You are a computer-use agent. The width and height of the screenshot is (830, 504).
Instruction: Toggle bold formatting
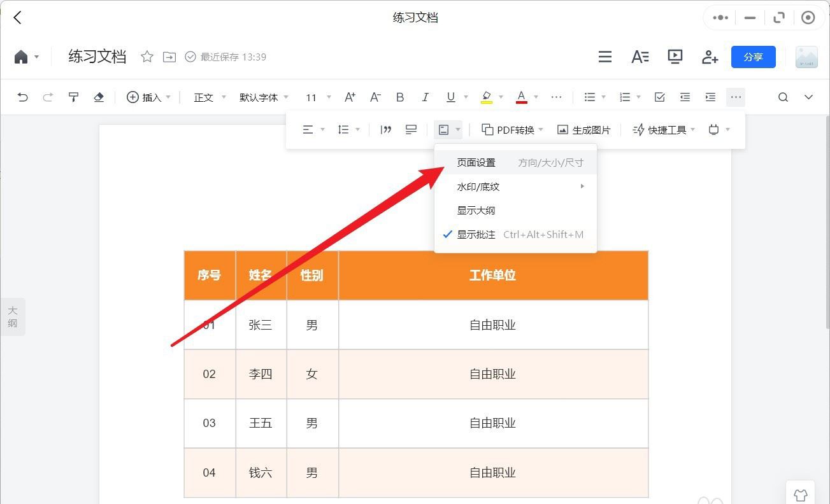tap(400, 97)
